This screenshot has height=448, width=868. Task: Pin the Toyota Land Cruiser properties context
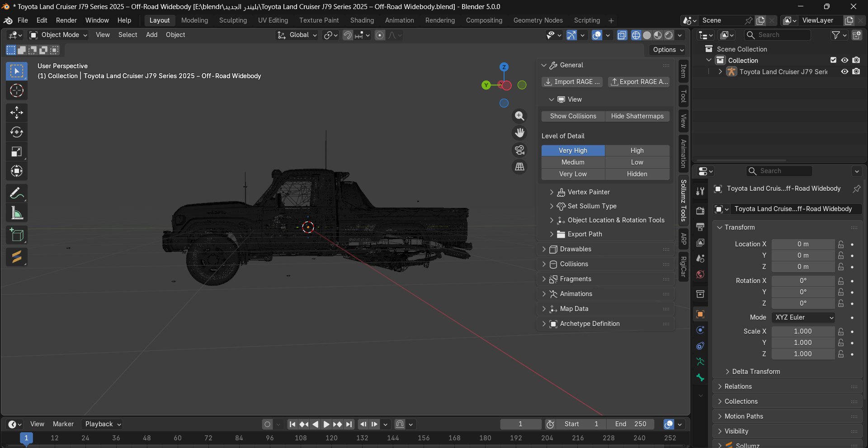tap(856, 189)
